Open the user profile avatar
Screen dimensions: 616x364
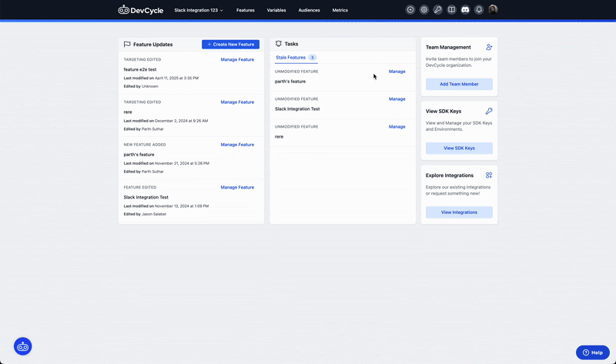pos(493,9)
